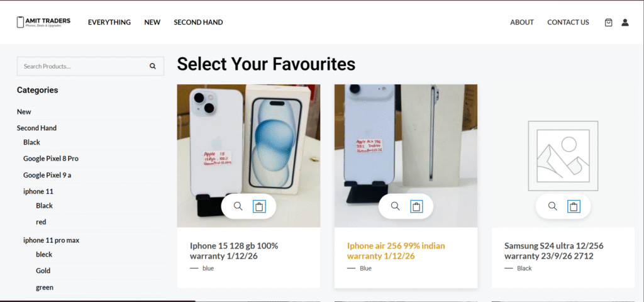Add Samsung S24 ultra to cart
The width and height of the screenshot is (644, 302).
click(574, 206)
